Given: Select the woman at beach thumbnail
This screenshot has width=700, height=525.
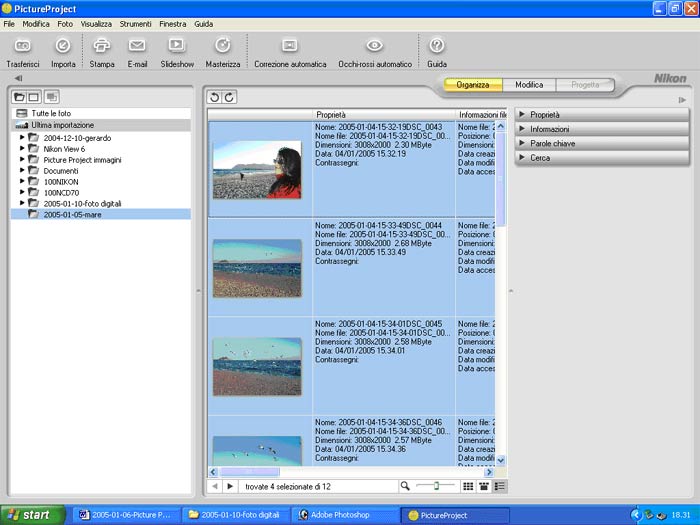Looking at the screenshot, I should coord(257,170).
